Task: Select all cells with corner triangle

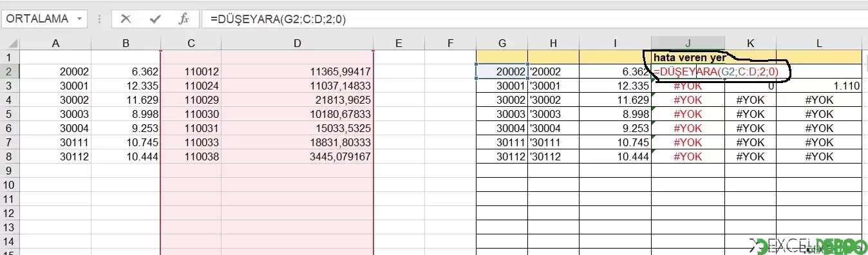Action: [x=10, y=43]
